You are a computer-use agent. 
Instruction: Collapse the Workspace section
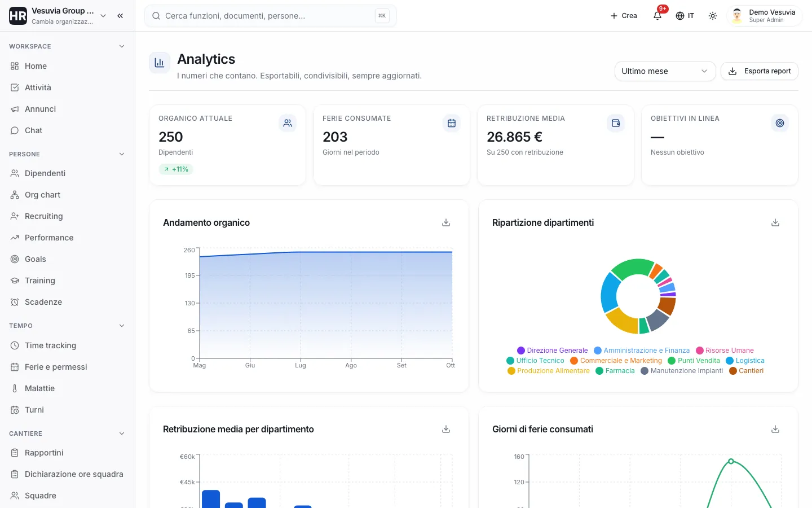click(122, 46)
